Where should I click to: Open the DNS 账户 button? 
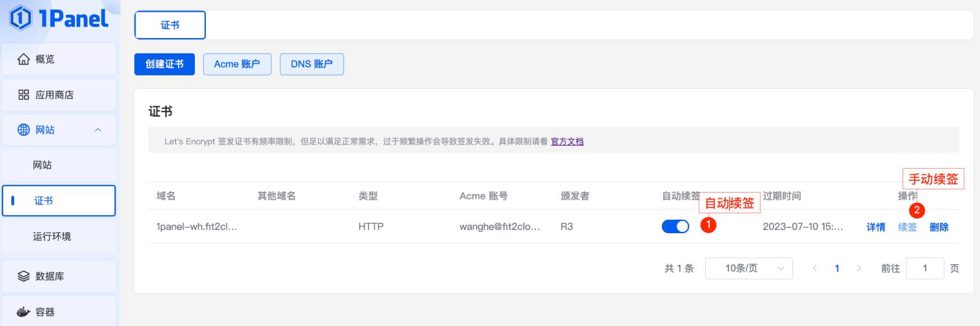point(312,64)
